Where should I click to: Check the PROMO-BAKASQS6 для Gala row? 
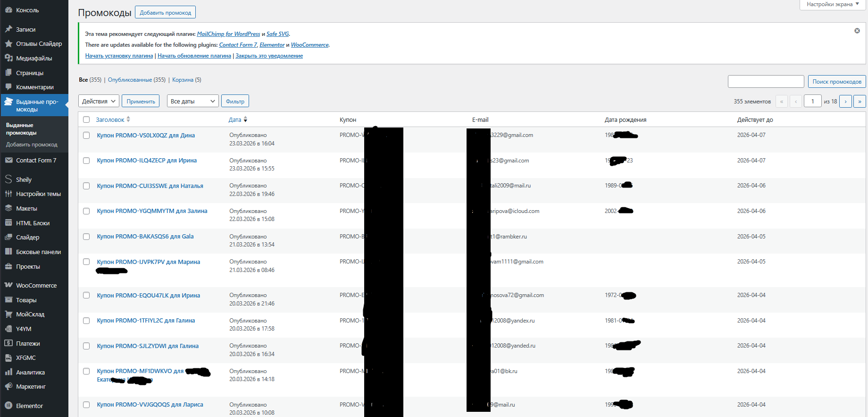click(x=86, y=237)
